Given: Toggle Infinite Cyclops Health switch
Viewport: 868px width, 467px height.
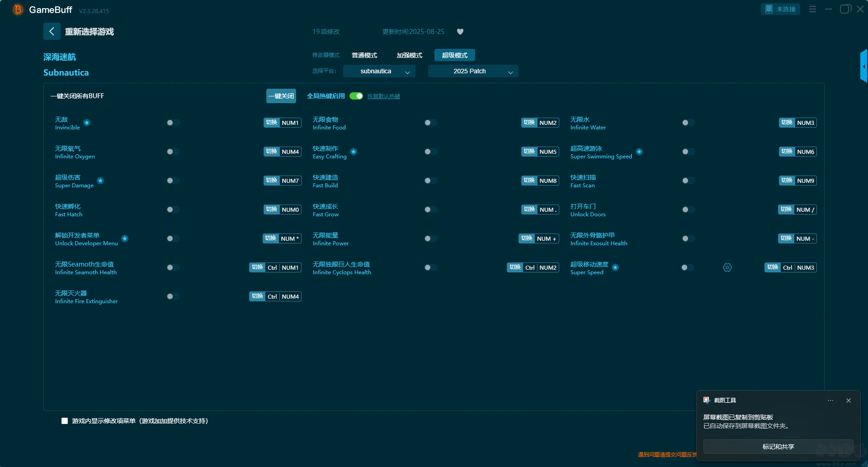Looking at the screenshot, I should click(x=430, y=267).
